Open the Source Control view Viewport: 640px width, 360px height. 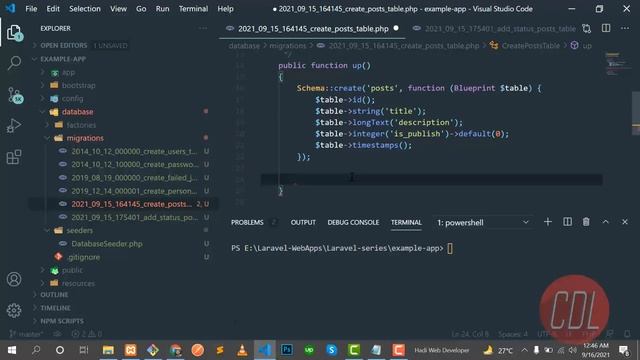(14, 95)
